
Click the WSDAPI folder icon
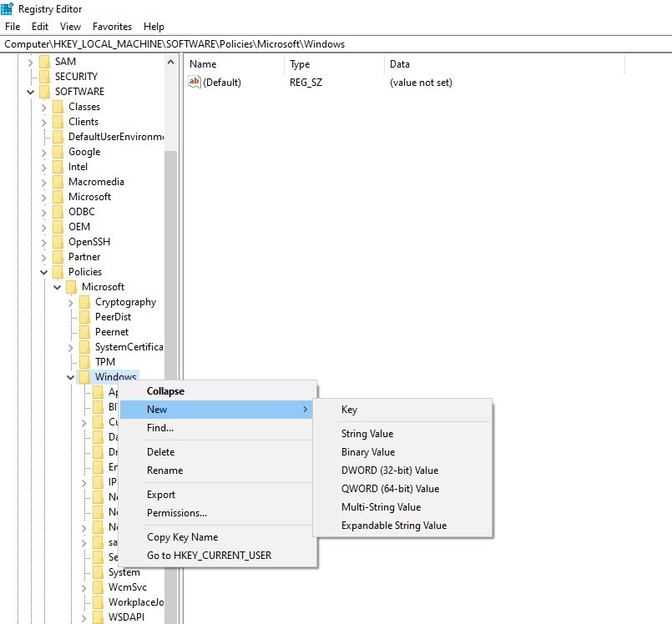(99, 617)
